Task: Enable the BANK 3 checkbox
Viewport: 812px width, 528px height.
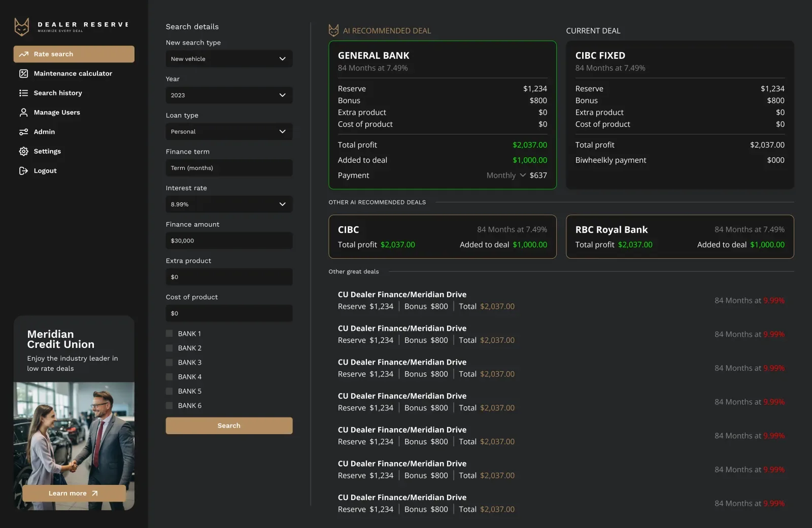Action: [169, 363]
